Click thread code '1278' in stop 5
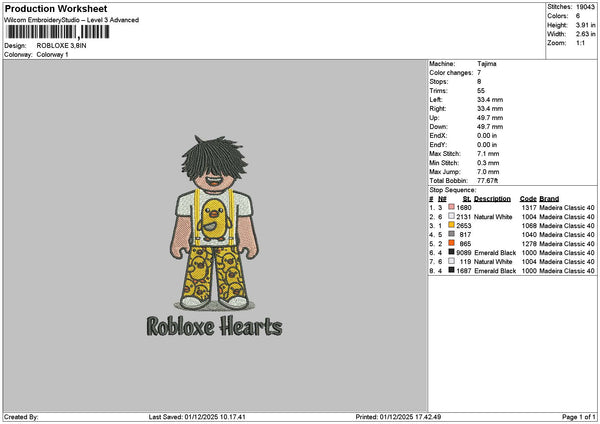This screenshot has height=424, width=600. click(529, 244)
